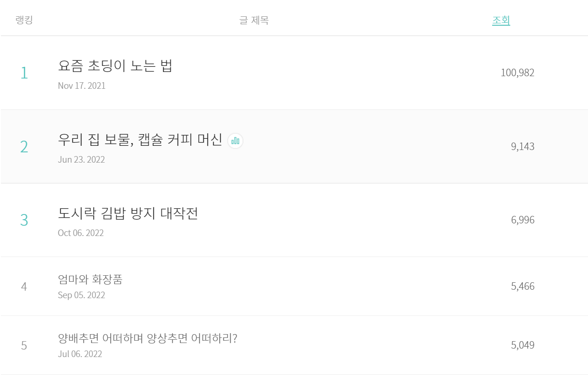
Task: Click the rank number 2
Action: pos(24,147)
